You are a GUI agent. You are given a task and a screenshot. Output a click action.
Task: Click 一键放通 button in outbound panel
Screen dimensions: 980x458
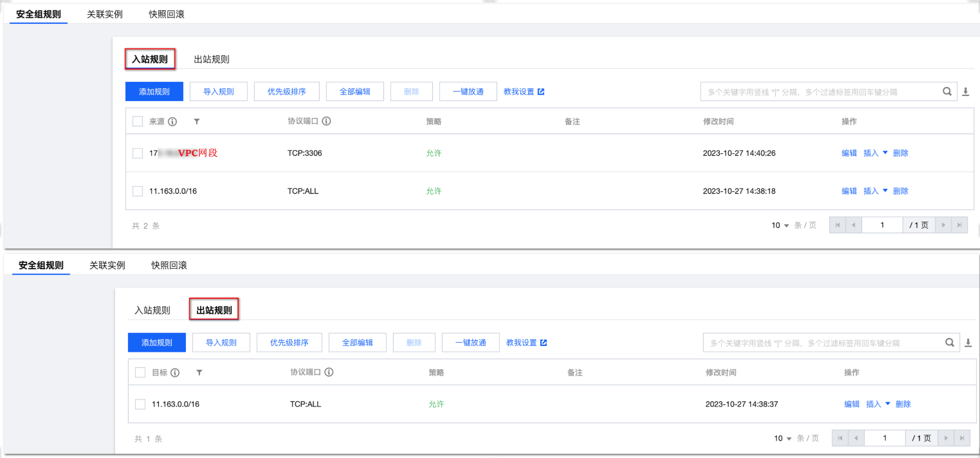470,343
